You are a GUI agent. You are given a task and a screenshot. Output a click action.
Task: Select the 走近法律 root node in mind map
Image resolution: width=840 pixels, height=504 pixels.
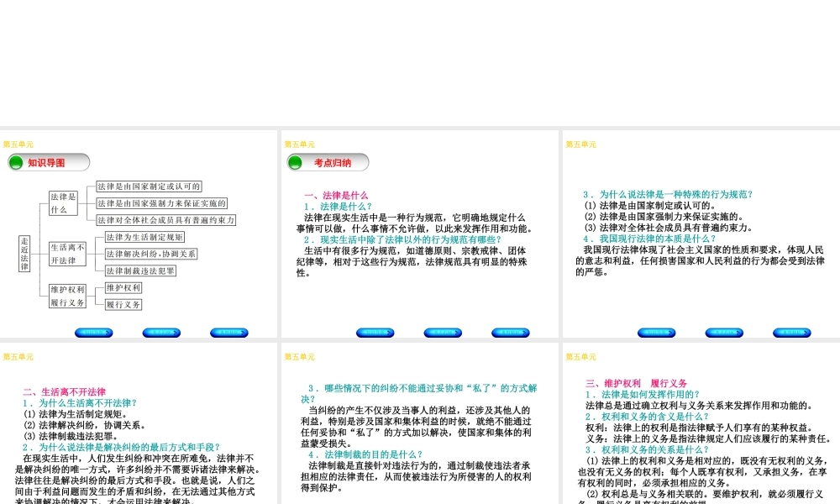point(24,254)
